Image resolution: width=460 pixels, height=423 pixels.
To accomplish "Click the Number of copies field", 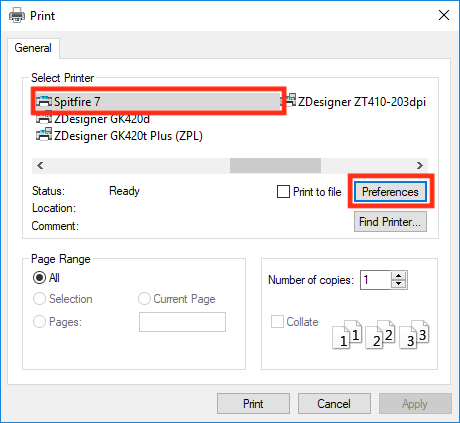I will coord(376,280).
